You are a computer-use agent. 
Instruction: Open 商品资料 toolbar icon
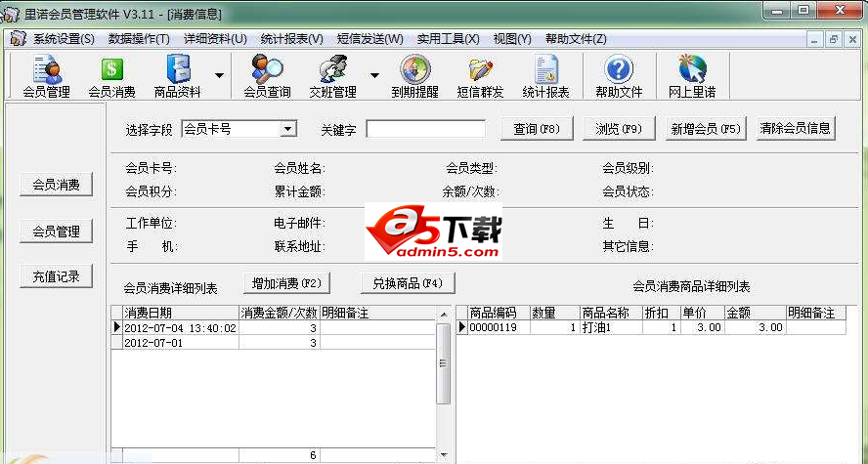(x=178, y=76)
